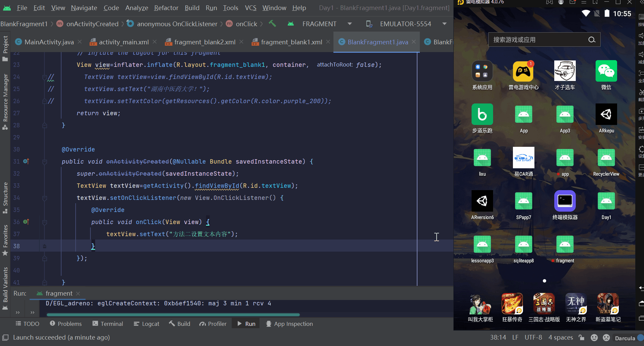Click the implement gutter icon on line 36

26,222
